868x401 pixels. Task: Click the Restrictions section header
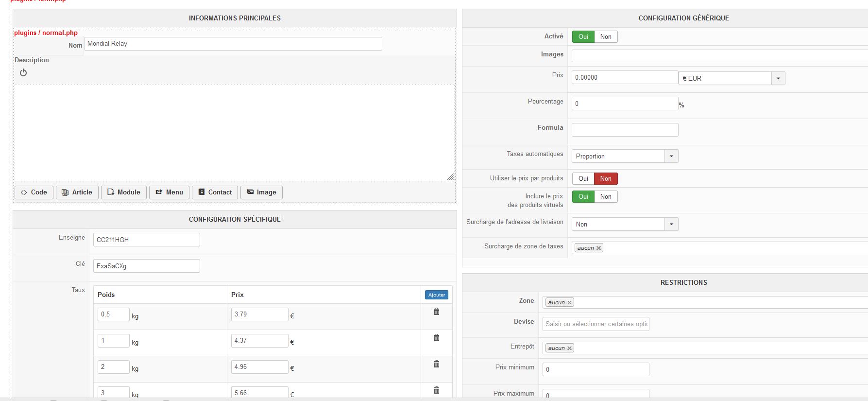(683, 282)
